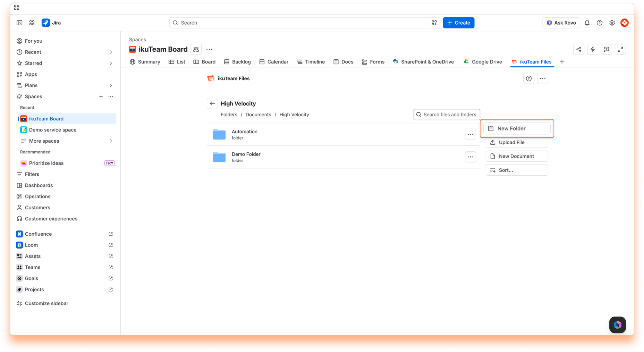The height and width of the screenshot is (352, 644).
Task: Expand More spaces chevron
Action: 111,141
